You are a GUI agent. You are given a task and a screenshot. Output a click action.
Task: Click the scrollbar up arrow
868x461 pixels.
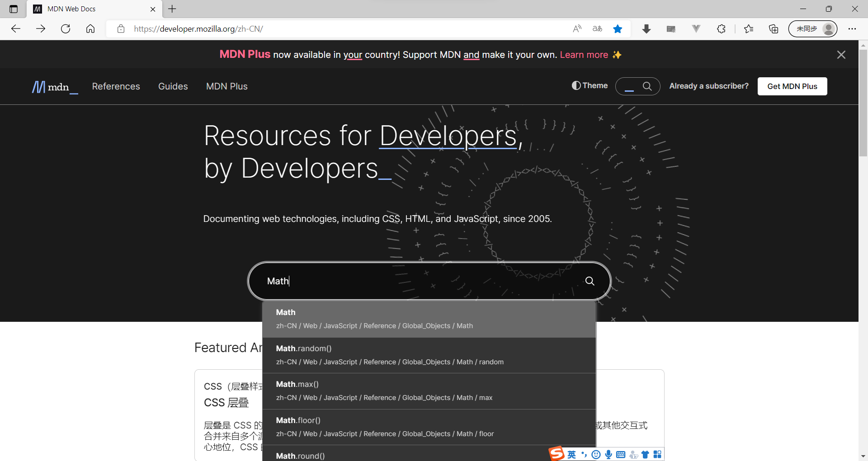(x=863, y=45)
